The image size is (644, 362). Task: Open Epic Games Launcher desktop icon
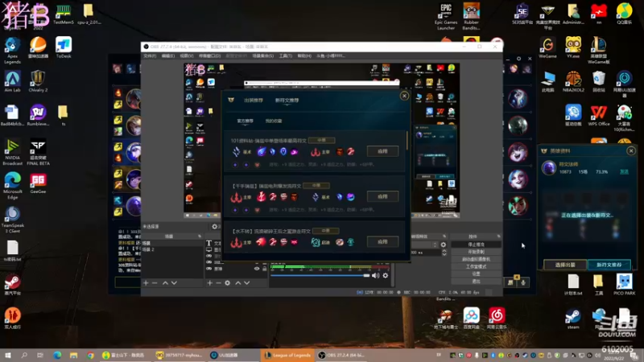(446, 17)
